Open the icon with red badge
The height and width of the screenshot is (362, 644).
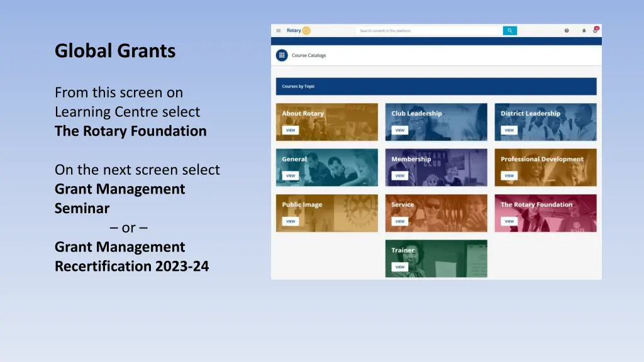596,30
